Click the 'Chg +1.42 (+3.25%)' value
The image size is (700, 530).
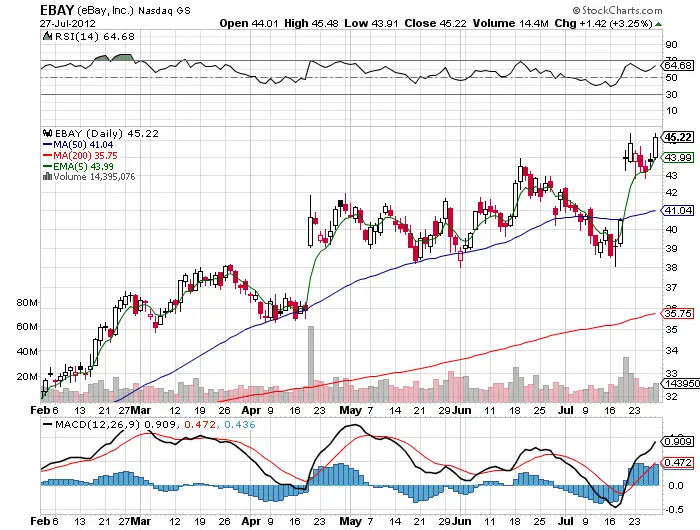coord(604,23)
